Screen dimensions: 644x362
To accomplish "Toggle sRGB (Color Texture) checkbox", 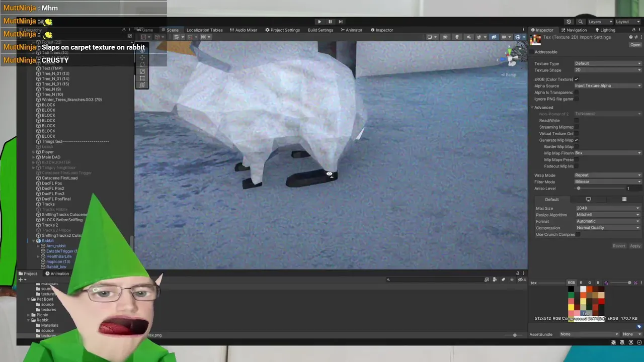I will pos(576,79).
